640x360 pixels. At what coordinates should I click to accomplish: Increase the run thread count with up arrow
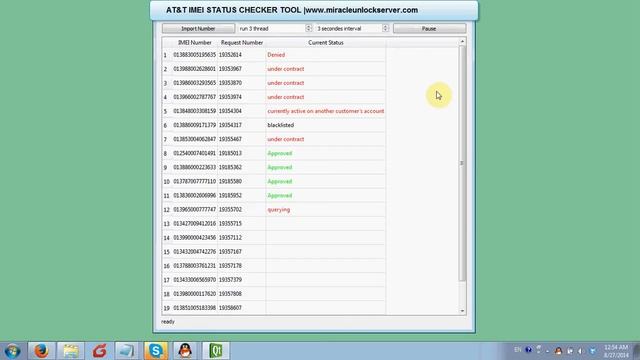(x=309, y=26)
